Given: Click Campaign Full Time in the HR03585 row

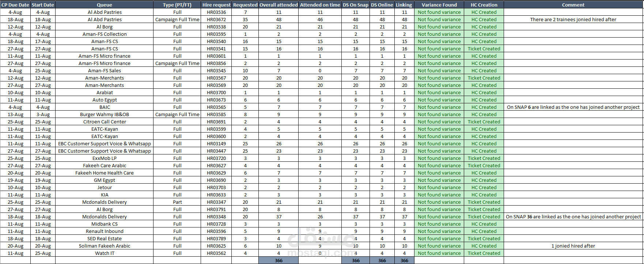Looking at the screenshot, I should pos(177,114).
